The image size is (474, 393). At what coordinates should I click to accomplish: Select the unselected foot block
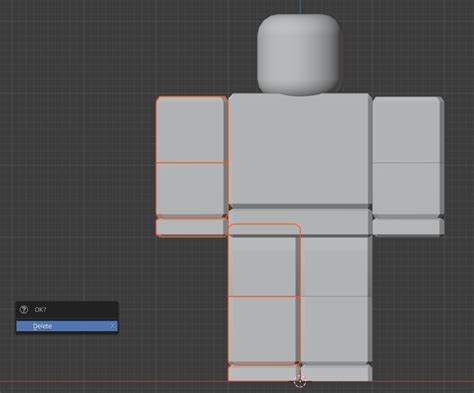pyautogui.click(x=336, y=373)
